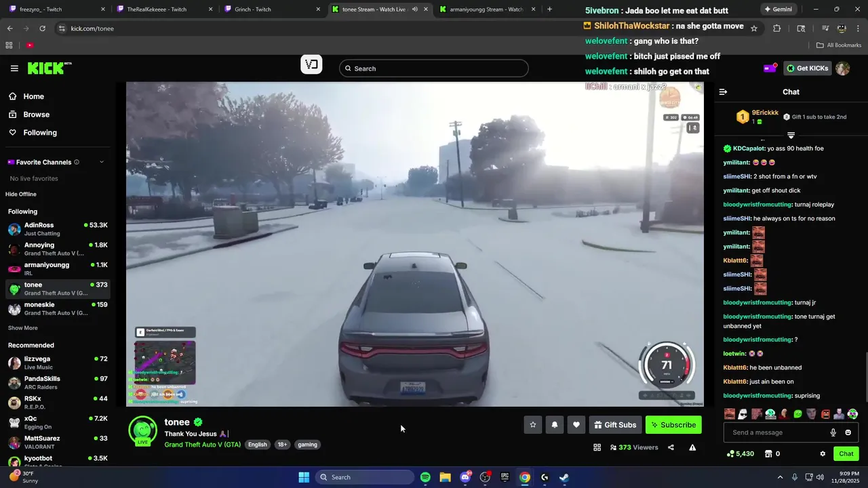Mute the tonee Stream tab audio
This screenshot has width=868, height=488.
point(414,9)
